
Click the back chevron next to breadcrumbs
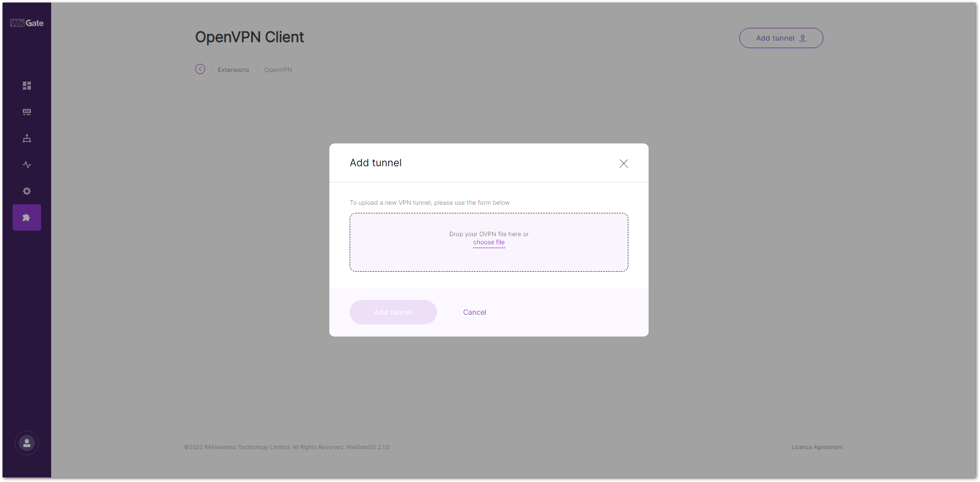point(200,69)
